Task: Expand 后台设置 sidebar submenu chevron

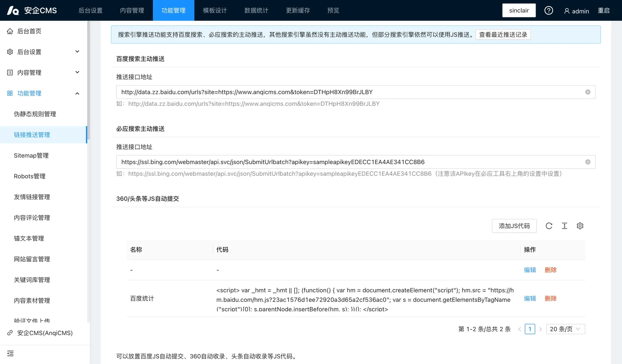Action: tap(77, 51)
